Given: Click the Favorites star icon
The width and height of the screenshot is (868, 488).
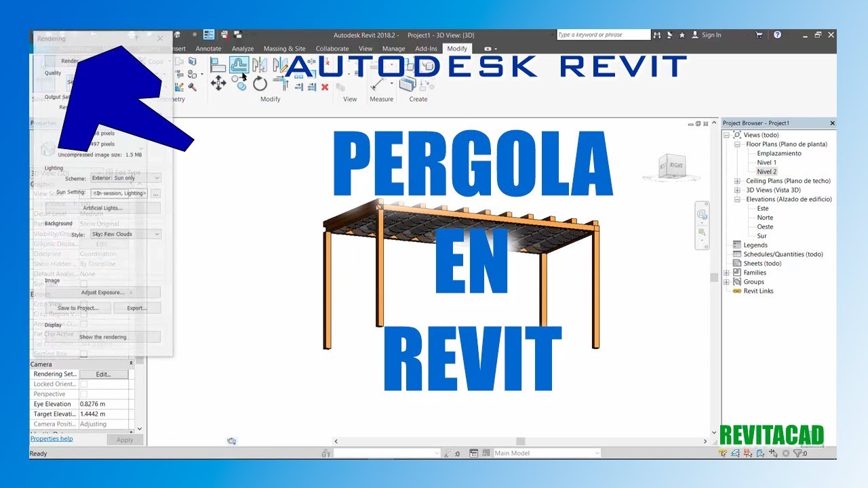Looking at the screenshot, I should (682, 35).
